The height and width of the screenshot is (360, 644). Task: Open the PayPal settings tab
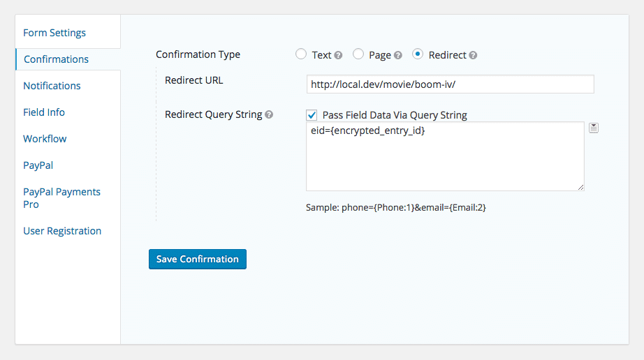pos(38,165)
